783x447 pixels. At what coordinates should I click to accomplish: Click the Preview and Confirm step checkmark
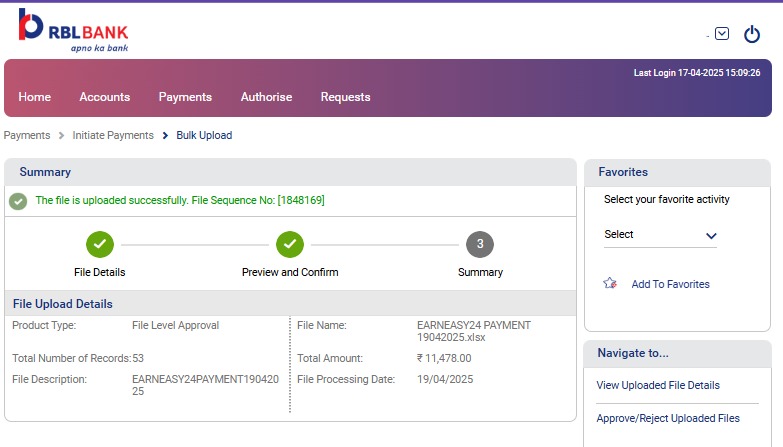(x=290, y=244)
